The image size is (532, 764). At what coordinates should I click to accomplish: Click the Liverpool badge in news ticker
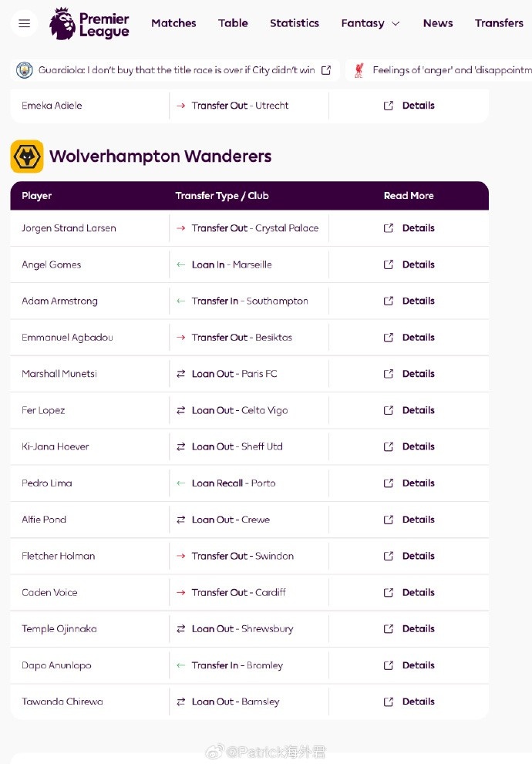pos(359,70)
